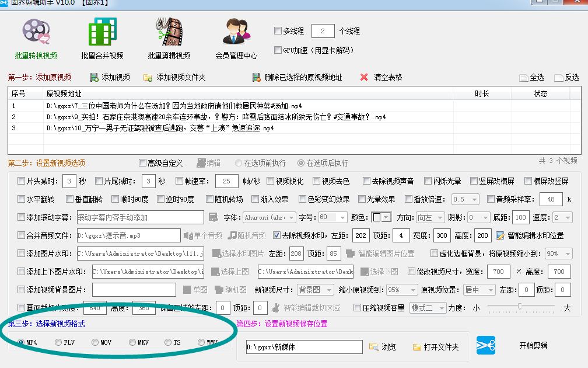This screenshot has height=368, width=588.
Task: Click the 选择下图 icon
Action: (x=365, y=272)
